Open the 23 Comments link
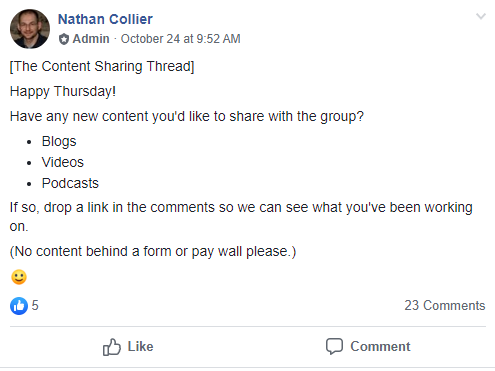The height and width of the screenshot is (371, 495). pos(445,305)
